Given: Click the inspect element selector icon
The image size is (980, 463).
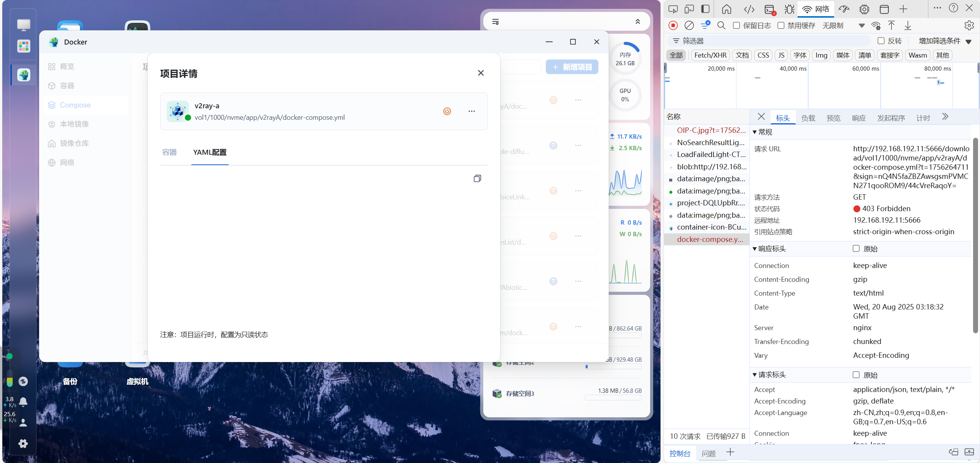Looking at the screenshot, I should [673, 9].
